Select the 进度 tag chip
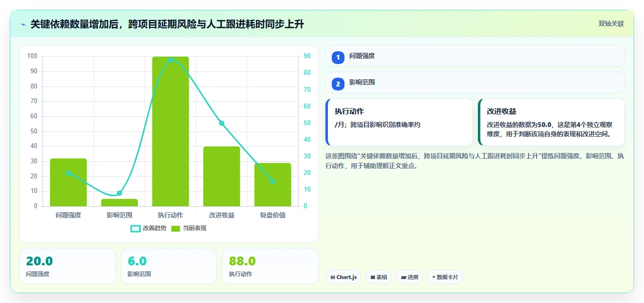644x303 pixels. click(409, 277)
